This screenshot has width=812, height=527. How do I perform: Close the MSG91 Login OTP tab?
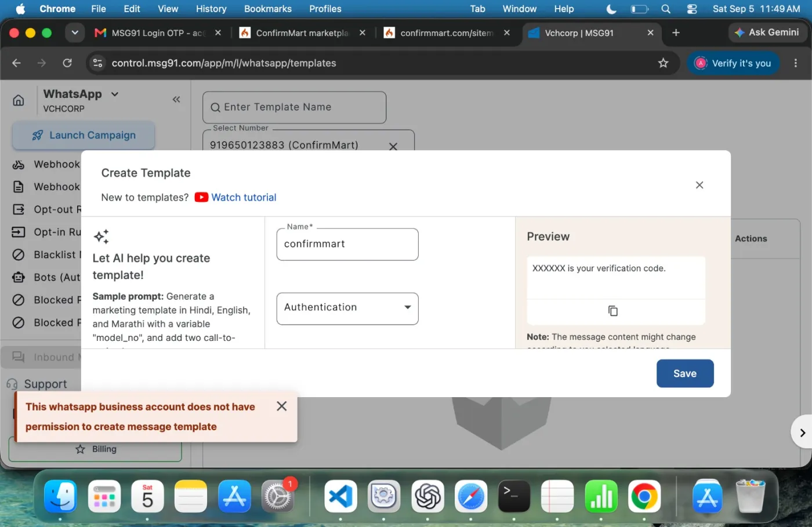[x=218, y=33]
